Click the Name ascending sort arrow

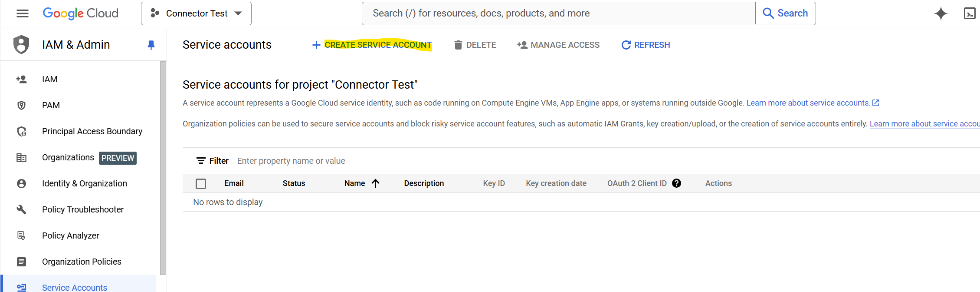[376, 183]
